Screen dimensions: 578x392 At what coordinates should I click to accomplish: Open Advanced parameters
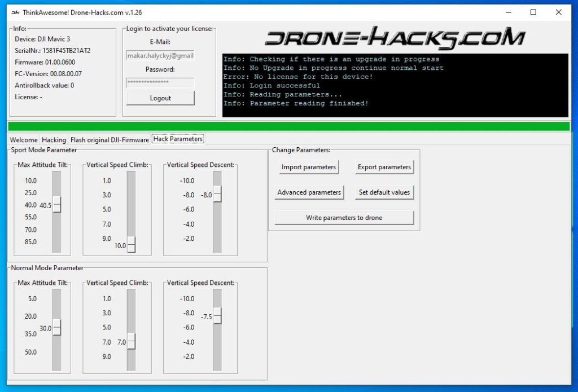[x=309, y=192]
